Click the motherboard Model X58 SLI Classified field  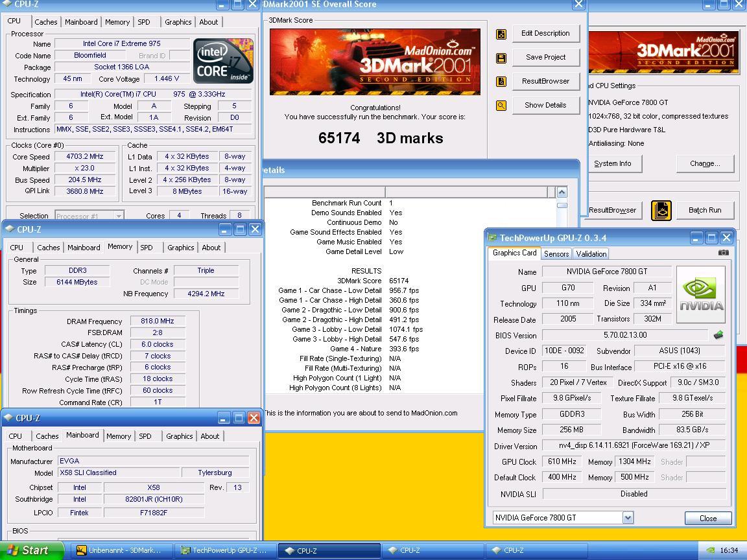coord(119,473)
